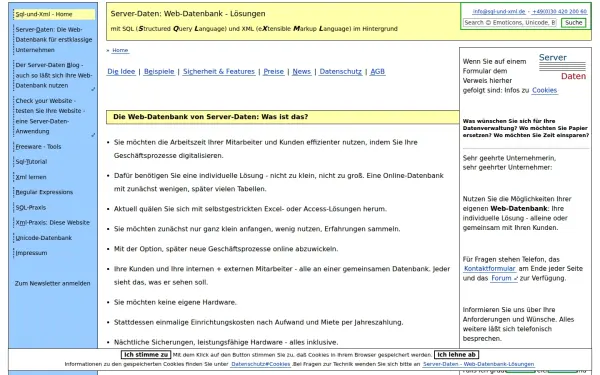Open the News navigation link

coord(302,72)
